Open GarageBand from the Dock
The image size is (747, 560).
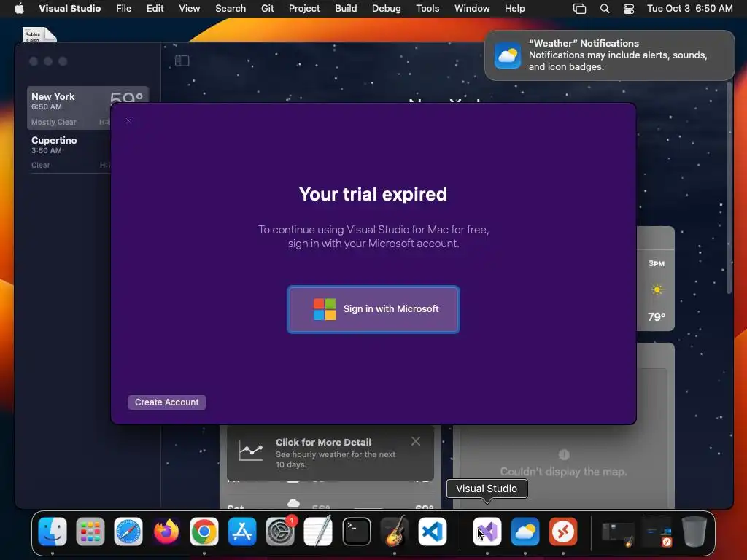click(x=395, y=532)
